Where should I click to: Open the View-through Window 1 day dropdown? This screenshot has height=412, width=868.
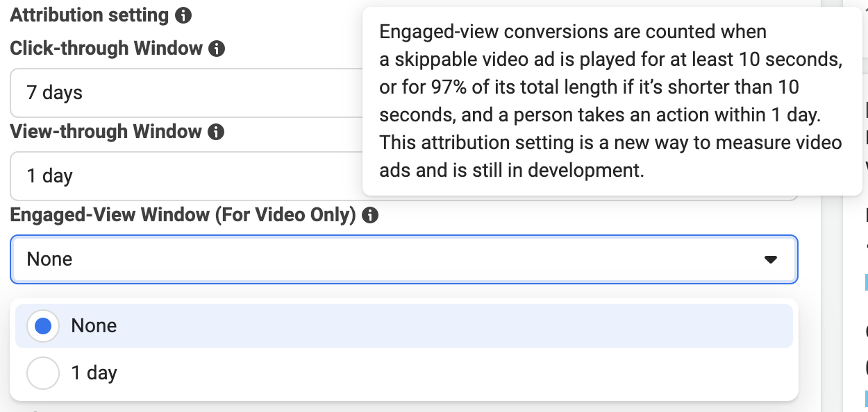pyautogui.click(x=186, y=176)
